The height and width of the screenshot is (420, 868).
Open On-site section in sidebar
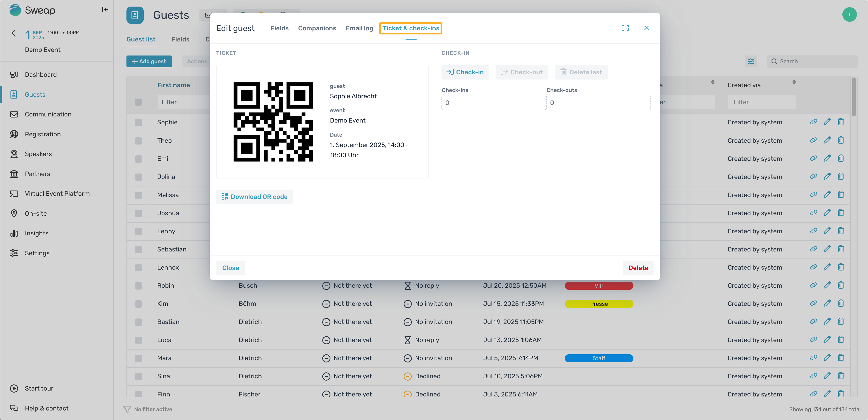(x=35, y=213)
